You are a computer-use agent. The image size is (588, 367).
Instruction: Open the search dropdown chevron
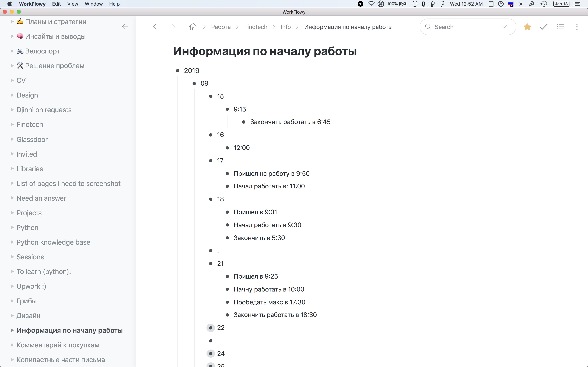504,27
